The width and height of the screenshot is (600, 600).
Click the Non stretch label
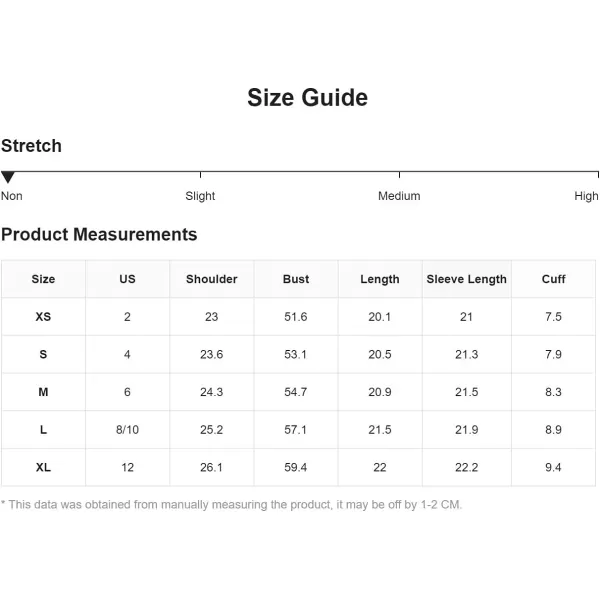click(x=11, y=196)
